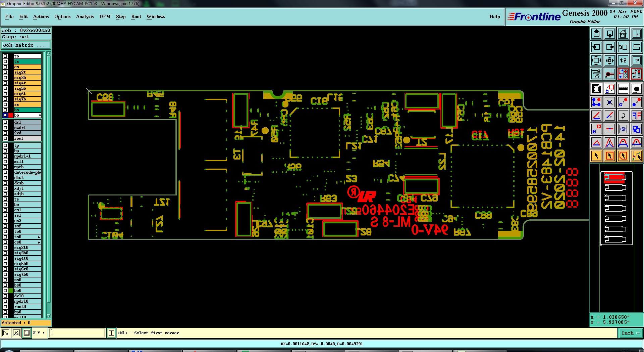Toggle checkbox for layer rout

5,138
